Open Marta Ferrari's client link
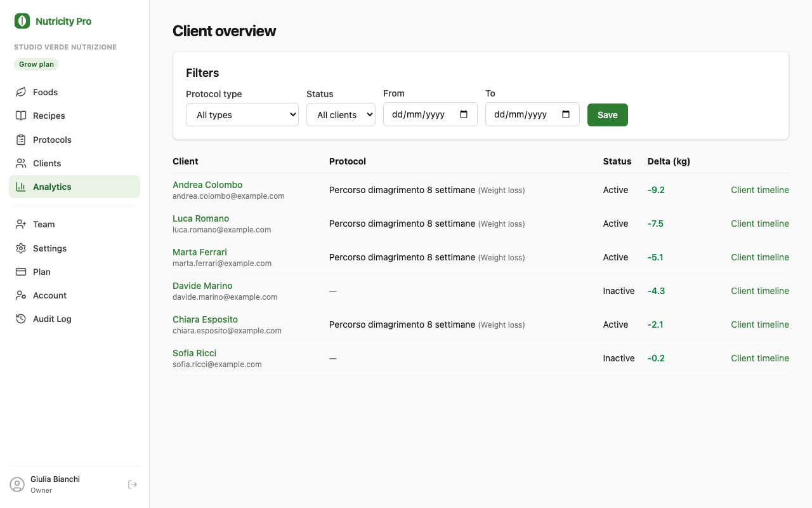The height and width of the screenshot is (508, 812). pos(199,252)
